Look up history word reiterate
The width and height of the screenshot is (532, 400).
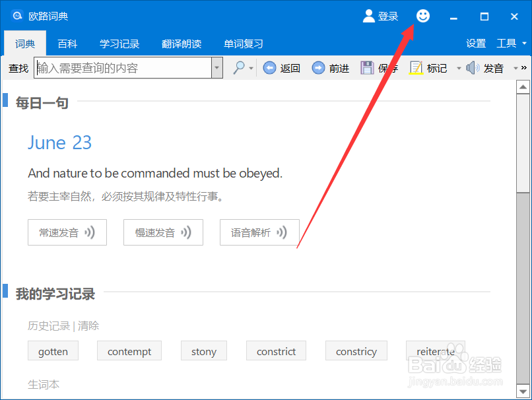click(x=436, y=350)
